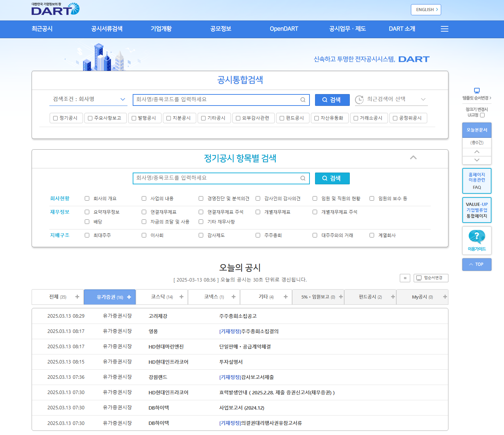Screen dimensions: 504x435
Task: Click magnifier icon in integrated search field
Action: [x=303, y=100]
